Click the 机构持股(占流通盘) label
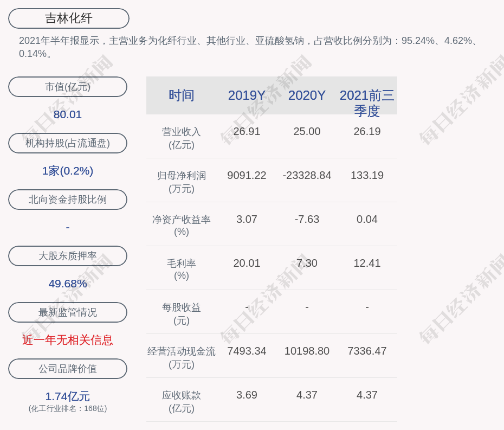The image size is (504, 430). [68, 143]
